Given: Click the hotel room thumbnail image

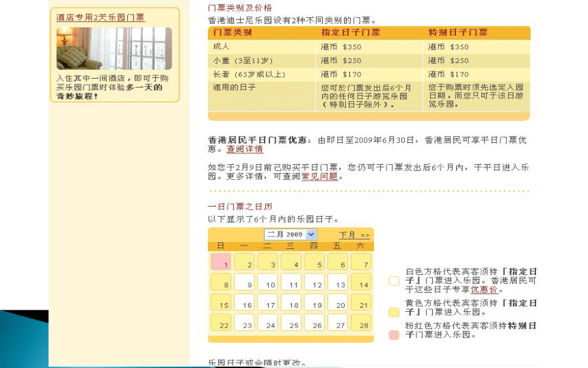Looking at the screenshot, I should 114,49.
